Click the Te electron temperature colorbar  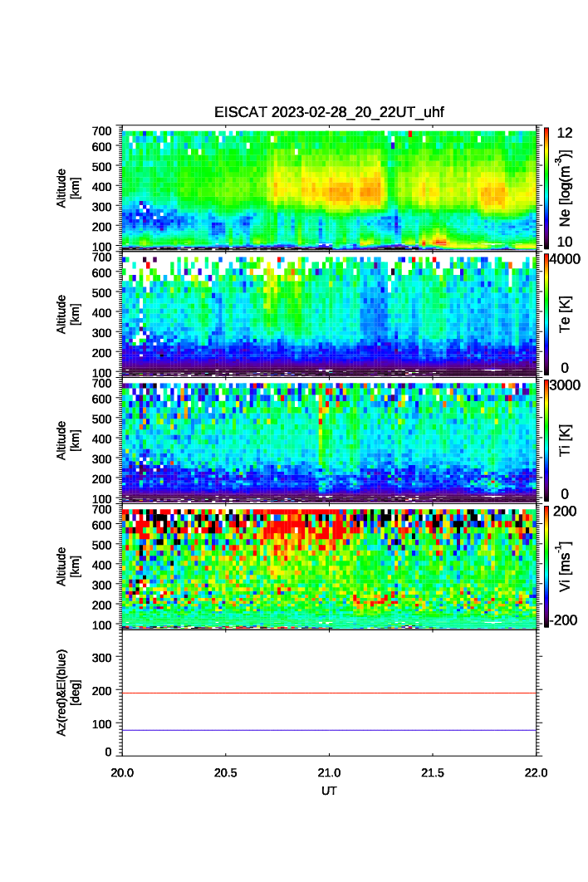pos(546,314)
